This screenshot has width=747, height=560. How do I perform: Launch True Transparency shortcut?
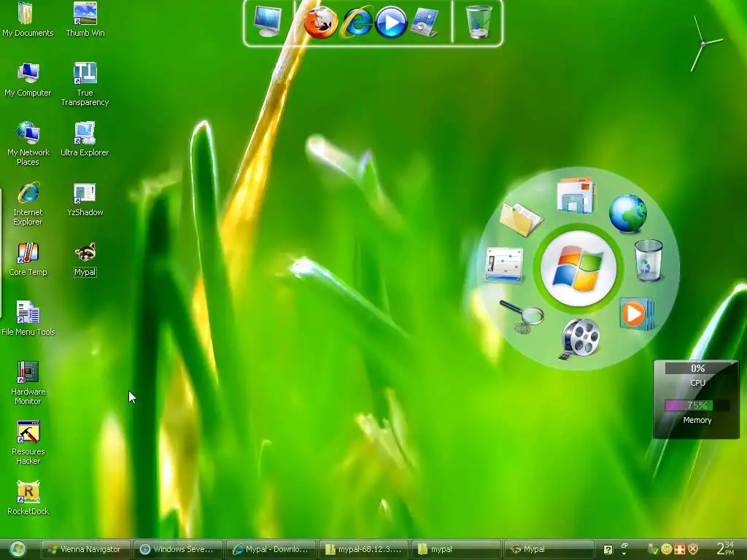point(85,85)
